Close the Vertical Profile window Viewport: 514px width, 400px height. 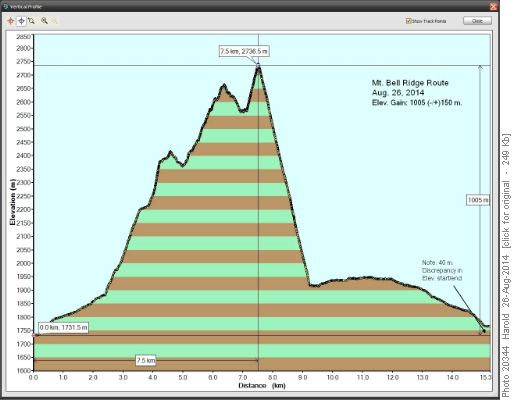tap(493, 6)
